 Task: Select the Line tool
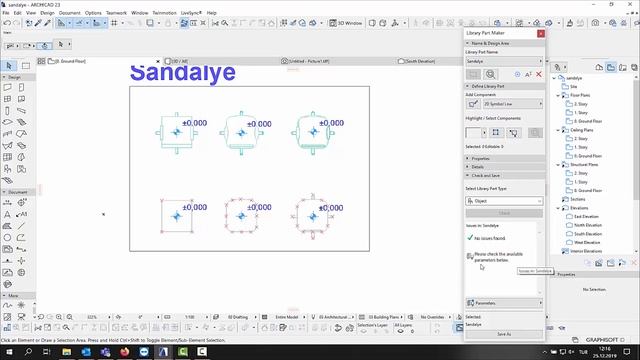click(21, 226)
